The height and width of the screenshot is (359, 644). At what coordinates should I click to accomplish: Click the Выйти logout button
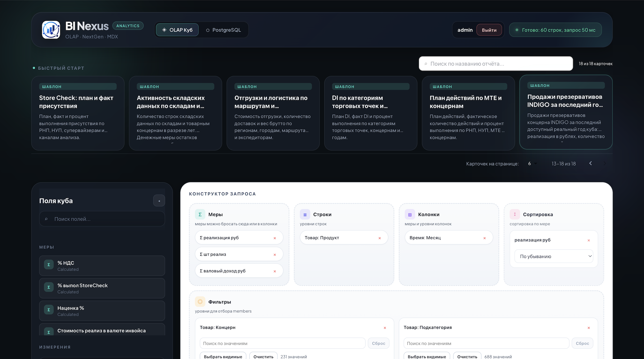click(489, 30)
